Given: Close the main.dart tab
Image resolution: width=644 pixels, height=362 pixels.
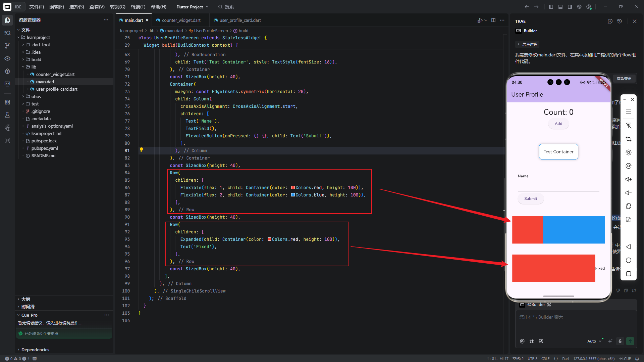Looking at the screenshot, I should (147, 20).
